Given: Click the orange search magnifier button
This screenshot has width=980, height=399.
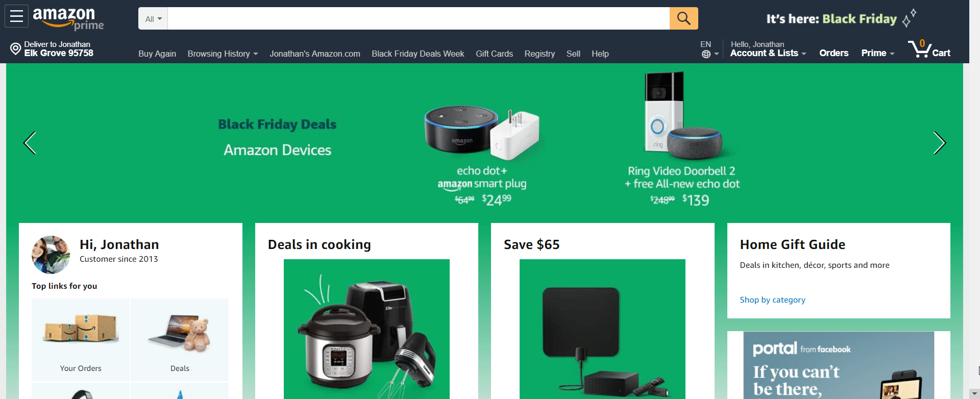Looking at the screenshot, I should (x=683, y=18).
